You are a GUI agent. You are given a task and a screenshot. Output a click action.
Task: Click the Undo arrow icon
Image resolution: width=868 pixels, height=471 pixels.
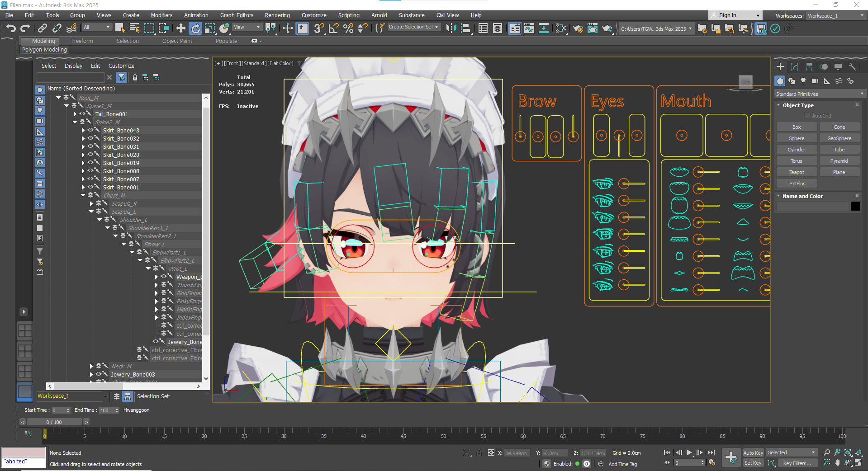(x=11, y=28)
